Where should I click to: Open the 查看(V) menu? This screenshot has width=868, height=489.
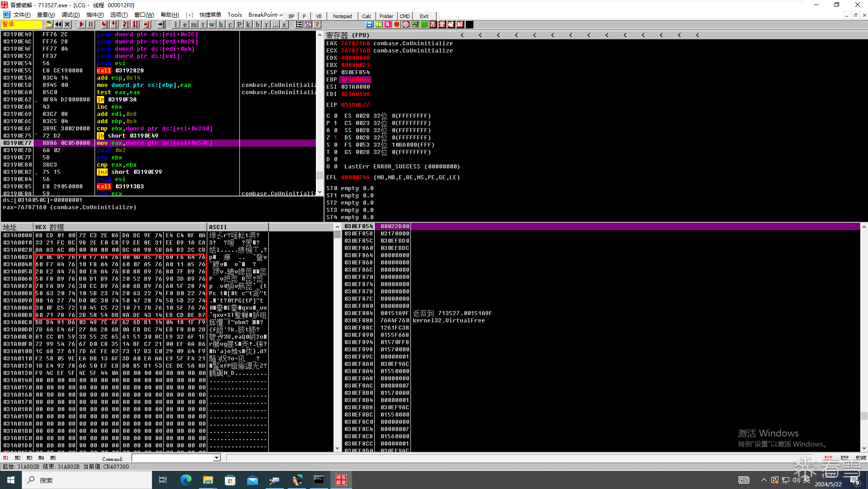click(x=46, y=15)
